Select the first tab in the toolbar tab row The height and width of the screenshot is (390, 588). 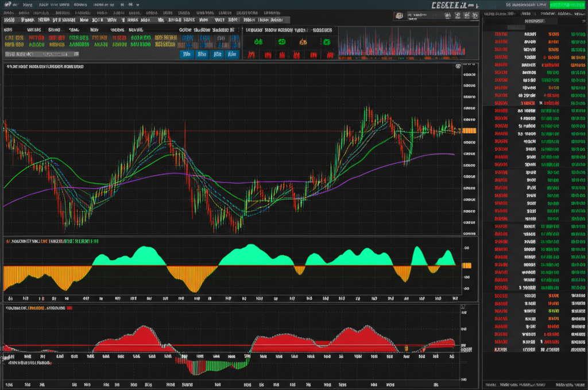(x=9, y=19)
